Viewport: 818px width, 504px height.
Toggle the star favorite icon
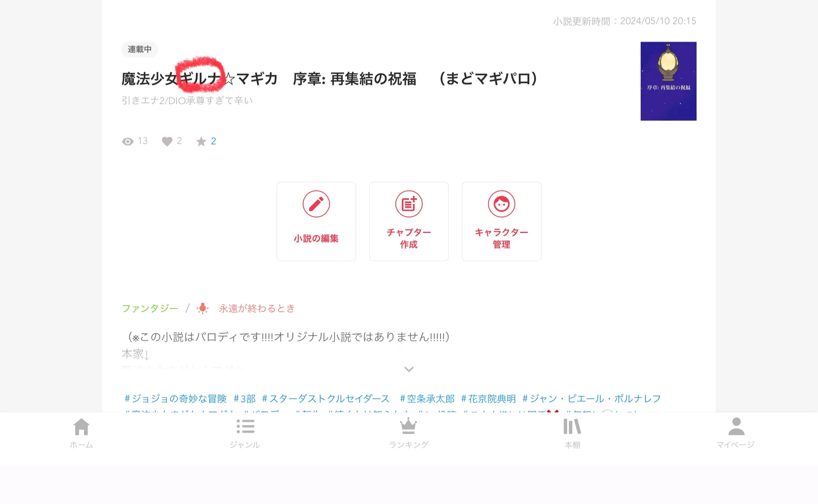click(201, 141)
